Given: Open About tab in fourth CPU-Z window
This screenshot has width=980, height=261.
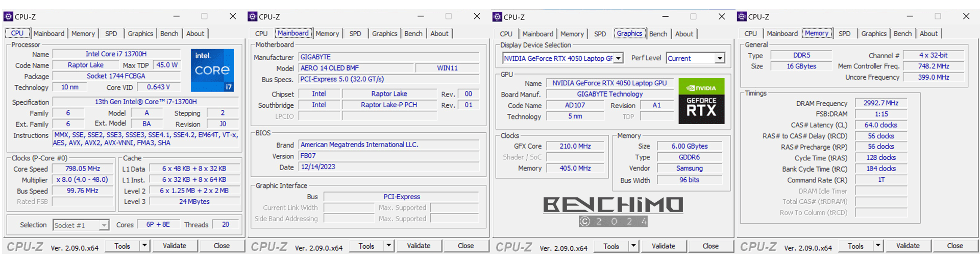Looking at the screenshot, I should [x=928, y=34].
